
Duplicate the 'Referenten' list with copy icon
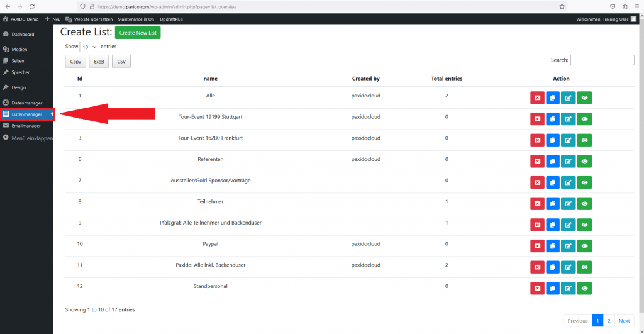coord(553,161)
